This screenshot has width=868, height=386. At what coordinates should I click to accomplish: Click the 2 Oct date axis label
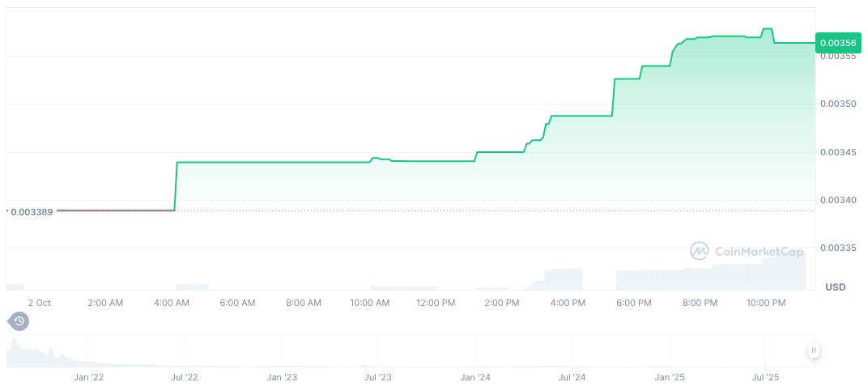(x=39, y=303)
